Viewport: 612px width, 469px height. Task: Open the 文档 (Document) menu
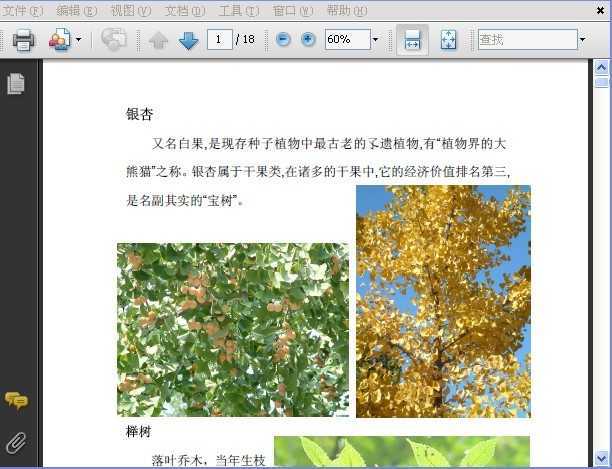click(x=185, y=11)
